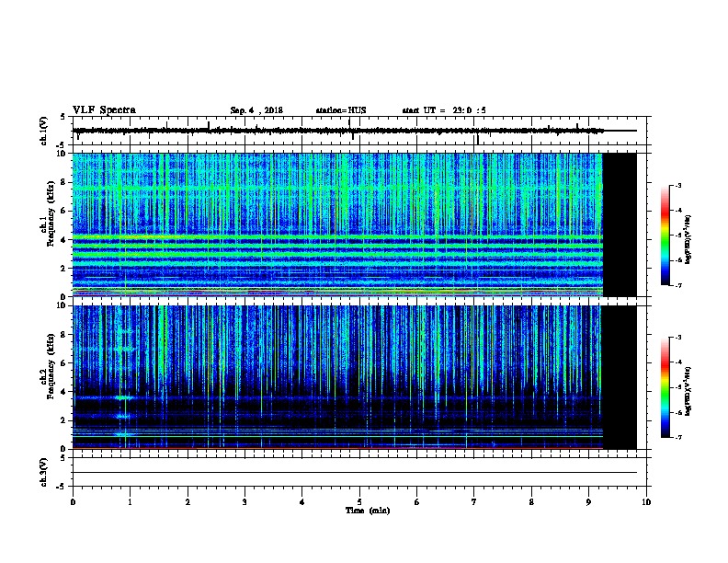The width and height of the screenshot is (728, 563).
Task: Click the ch.1 spectrogram color scale bar
Action: pyautogui.click(x=665, y=236)
